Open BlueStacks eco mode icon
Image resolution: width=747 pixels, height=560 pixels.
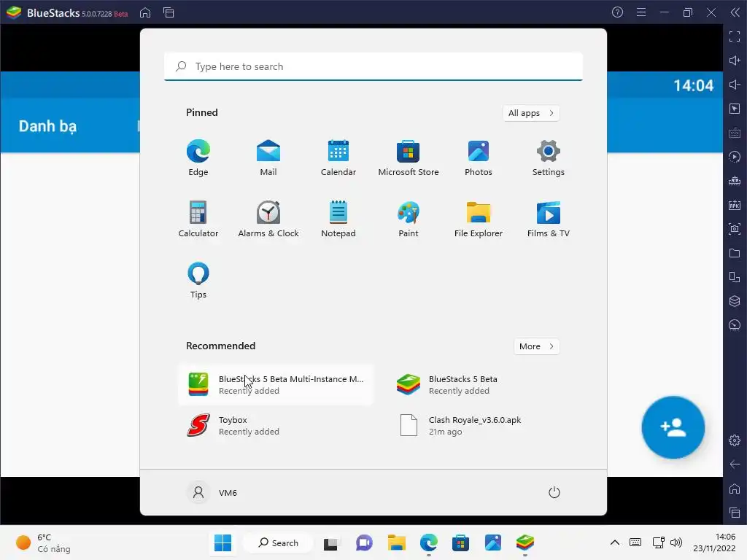pyautogui.click(x=735, y=325)
